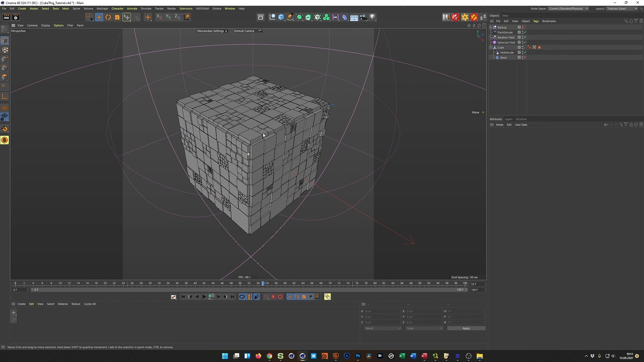
Task: Click the Insydium N icon
Action: (446, 17)
